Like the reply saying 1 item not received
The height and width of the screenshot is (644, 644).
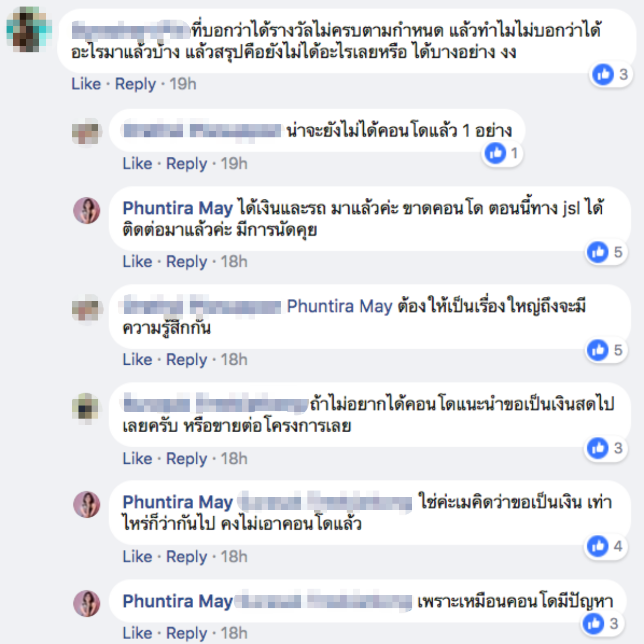tap(137, 164)
